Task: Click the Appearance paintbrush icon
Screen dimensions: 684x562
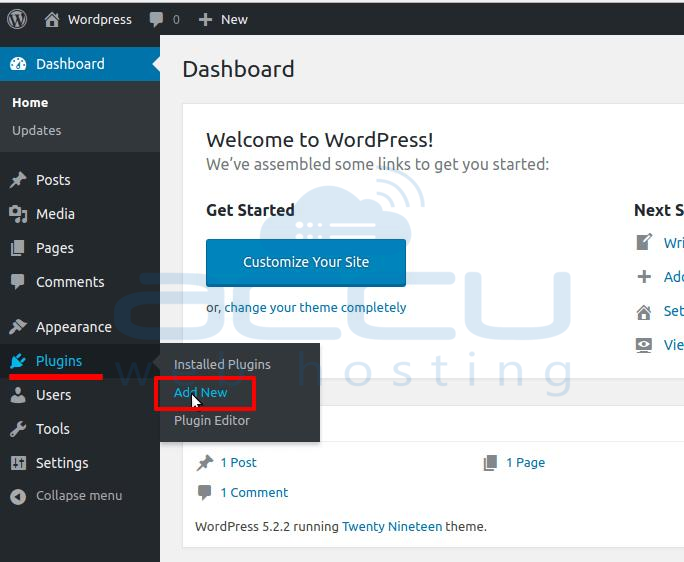Action: [18, 326]
